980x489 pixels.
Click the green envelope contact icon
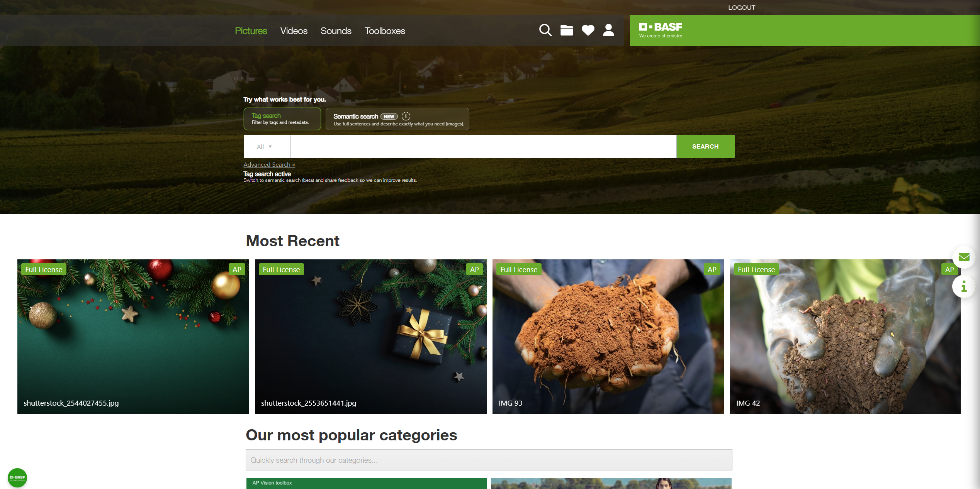[x=964, y=257]
